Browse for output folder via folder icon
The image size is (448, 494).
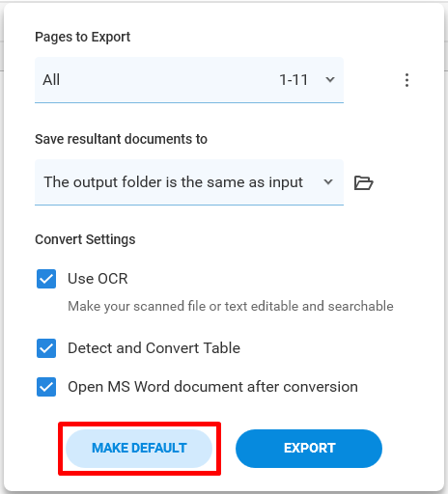pos(363,182)
